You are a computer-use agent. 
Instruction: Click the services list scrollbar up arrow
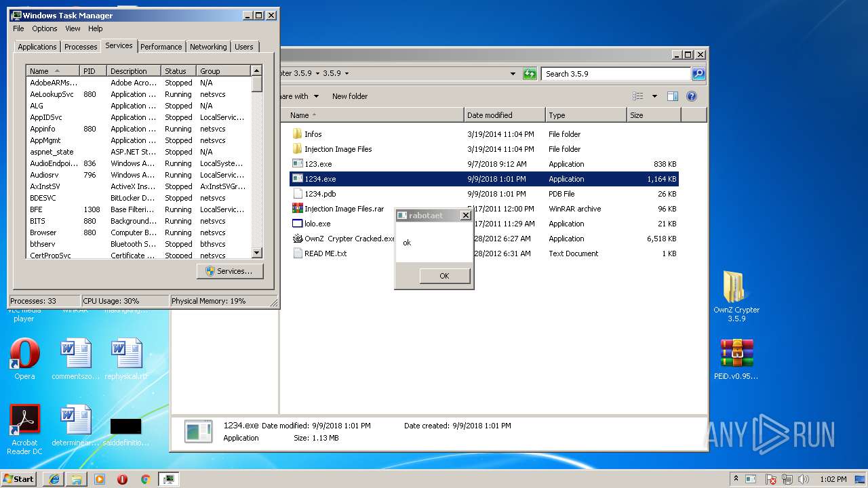click(x=257, y=70)
